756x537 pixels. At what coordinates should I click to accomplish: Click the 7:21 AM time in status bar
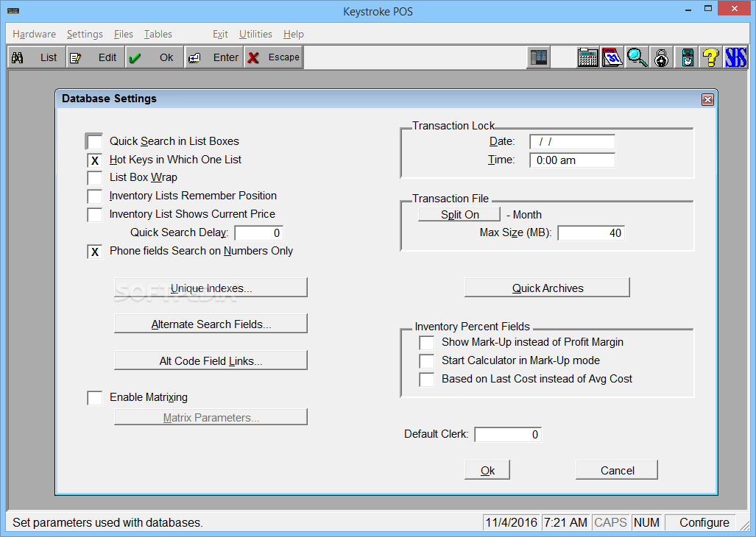click(565, 522)
